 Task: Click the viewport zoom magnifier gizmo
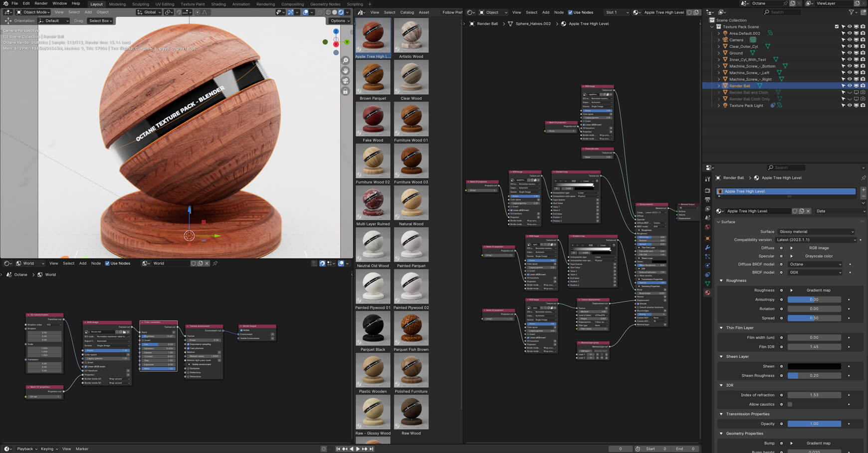coord(345,60)
